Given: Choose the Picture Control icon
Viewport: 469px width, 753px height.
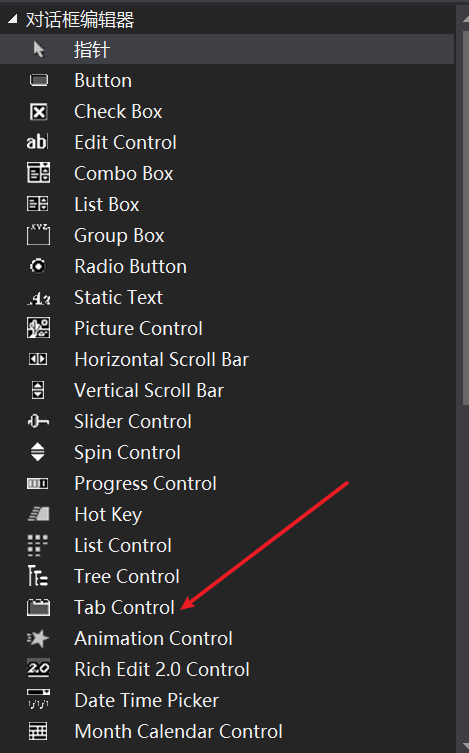Looking at the screenshot, I should [38, 328].
